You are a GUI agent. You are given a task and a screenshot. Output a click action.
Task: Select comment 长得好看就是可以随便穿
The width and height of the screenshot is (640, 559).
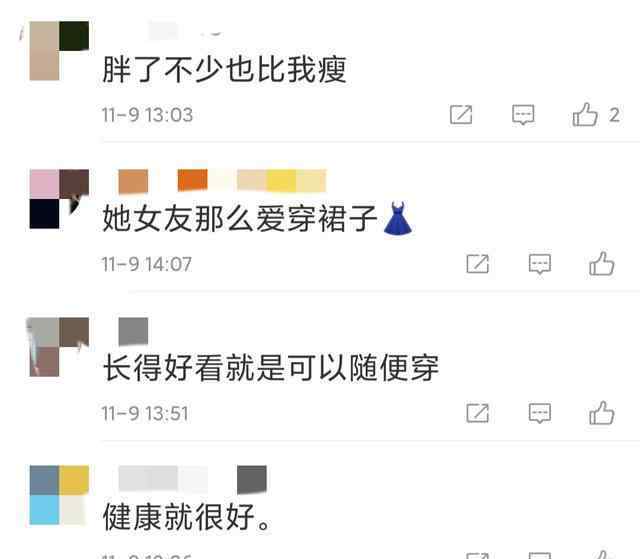pos(271,368)
